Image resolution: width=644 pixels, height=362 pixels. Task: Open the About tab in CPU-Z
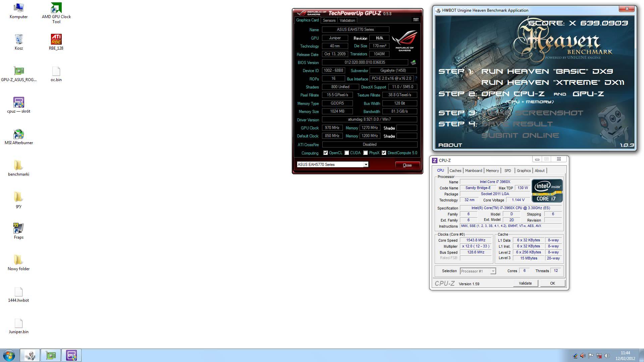539,171
